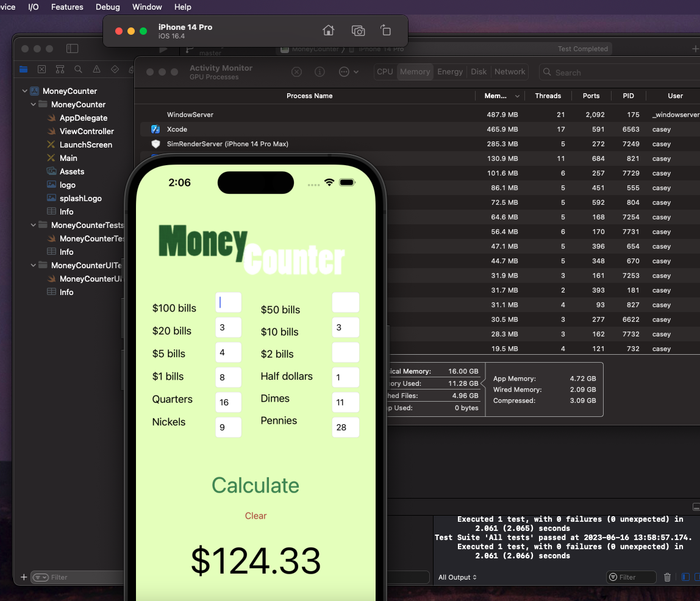Click plus button at Xcode toolbar right
The width and height of the screenshot is (700, 601).
click(695, 49)
